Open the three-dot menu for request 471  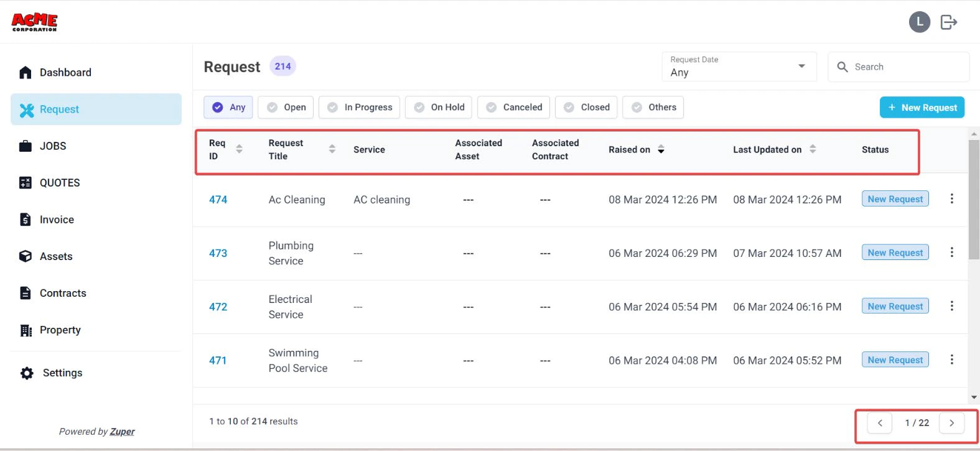pos(951,359)
